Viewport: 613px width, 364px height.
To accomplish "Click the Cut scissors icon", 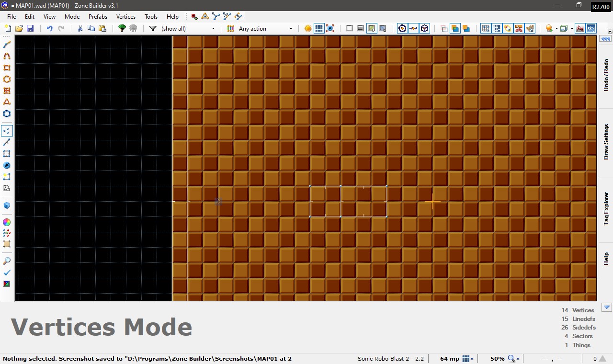I will coord(80,29).
